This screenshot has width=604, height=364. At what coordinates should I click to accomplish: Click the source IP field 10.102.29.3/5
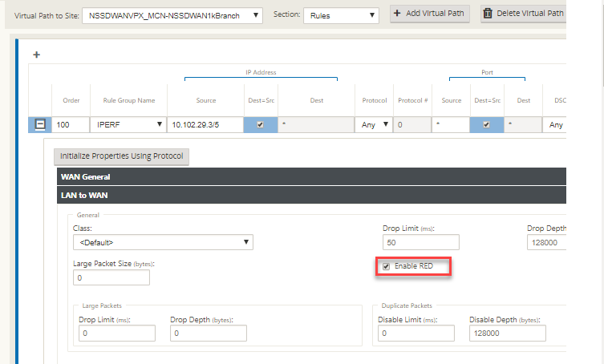pyautogui.click(x=205, y=125)
